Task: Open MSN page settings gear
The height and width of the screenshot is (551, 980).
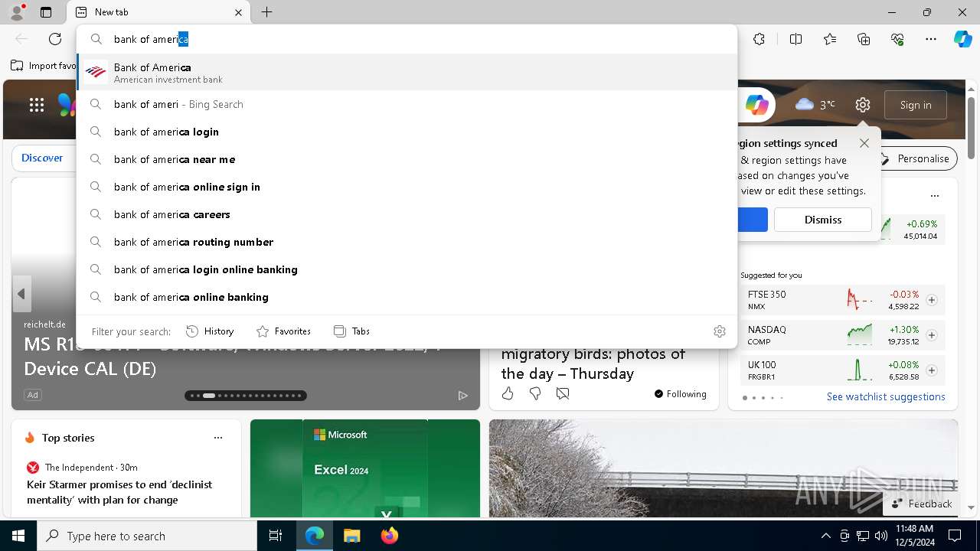Action: (863, 105)
